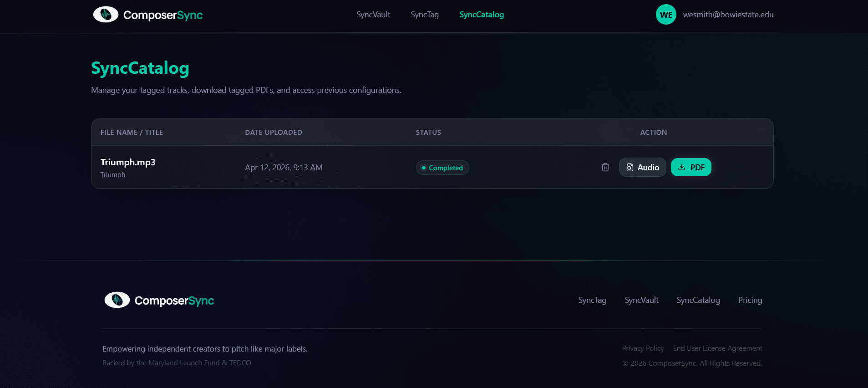The height and width of the screenshot is (388, 868).
Task: Open the End User License Agreement link
Action: [x=717, y=348]
